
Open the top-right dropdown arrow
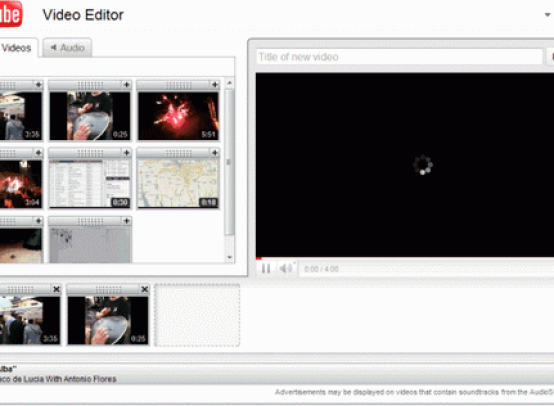pos(547,15)
